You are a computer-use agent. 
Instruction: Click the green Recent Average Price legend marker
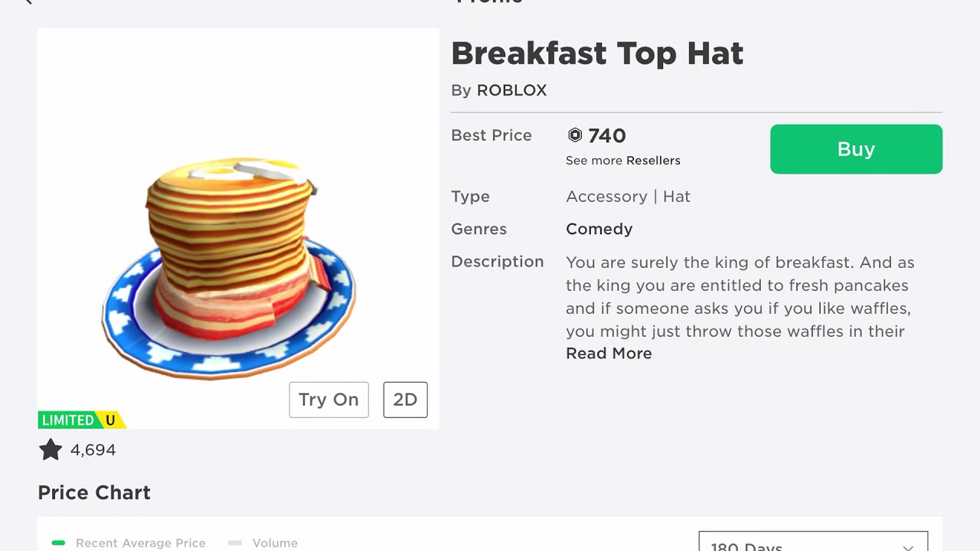(58, 543)
